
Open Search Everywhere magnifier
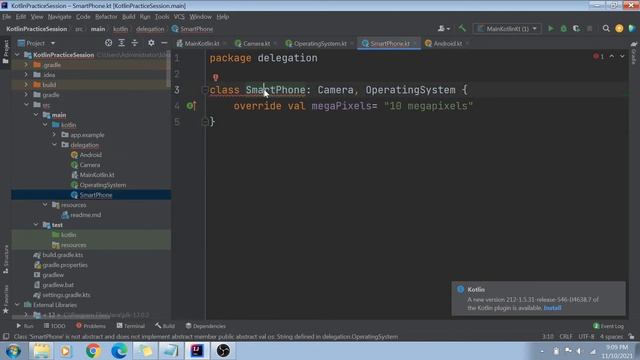606,29
